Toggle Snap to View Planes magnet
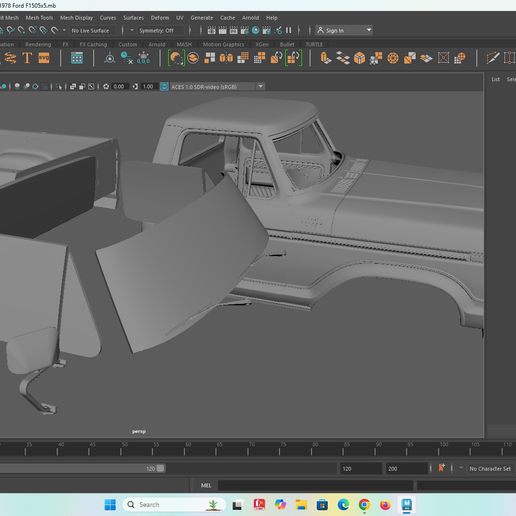 (x=43, y=30)
